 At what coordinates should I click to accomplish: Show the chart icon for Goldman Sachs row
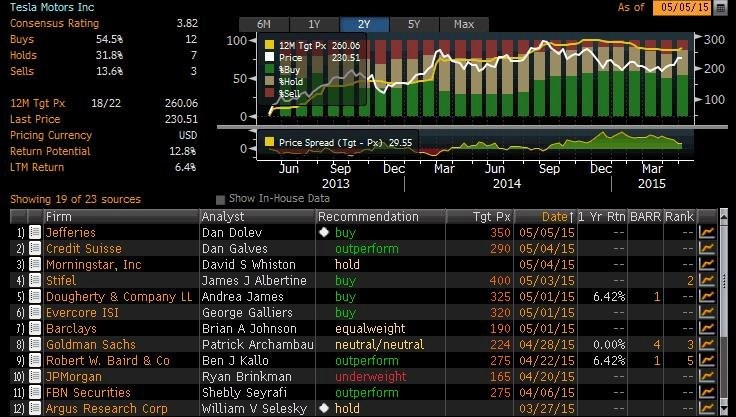706,344
